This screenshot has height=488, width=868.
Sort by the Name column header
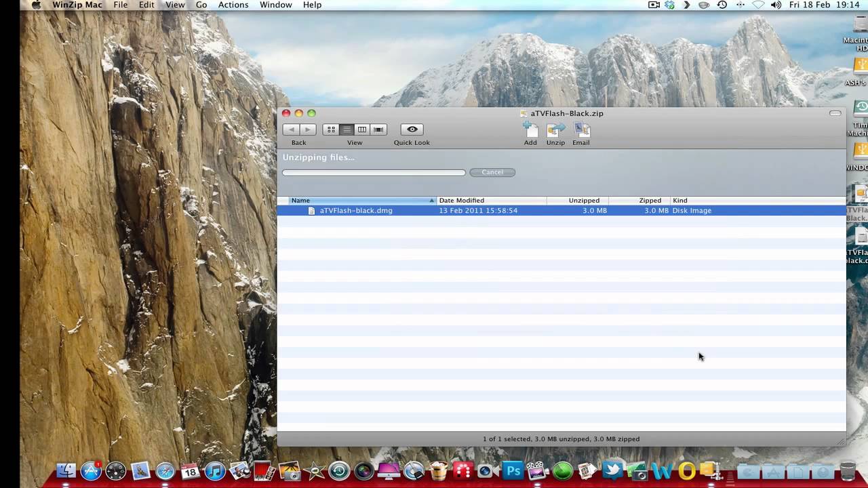coord(363,201)
